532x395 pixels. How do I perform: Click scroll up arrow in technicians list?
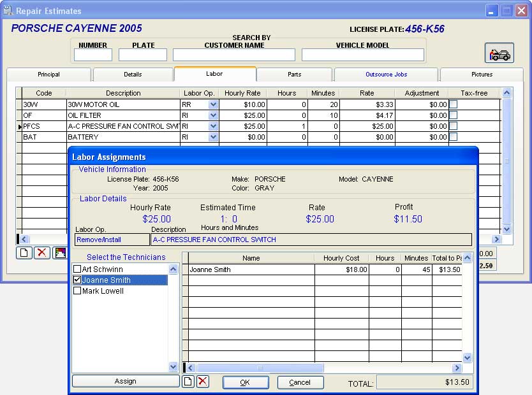pos(173,269)
